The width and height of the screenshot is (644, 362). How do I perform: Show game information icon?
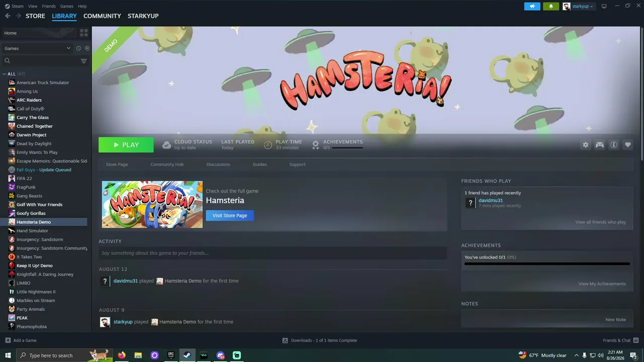614,145
